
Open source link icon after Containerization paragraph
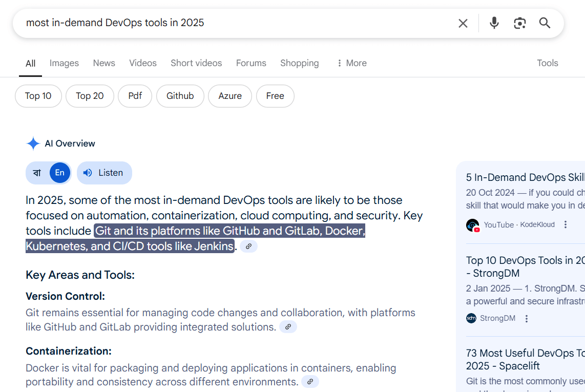click(310, 382)
